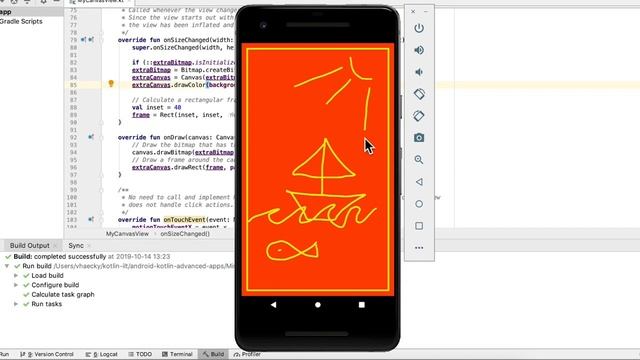Close the emulator toolbar with the X

(413, 11)
